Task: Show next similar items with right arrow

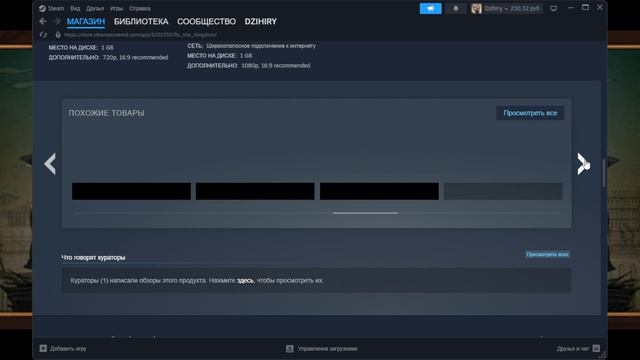Action: coord(583,164)
